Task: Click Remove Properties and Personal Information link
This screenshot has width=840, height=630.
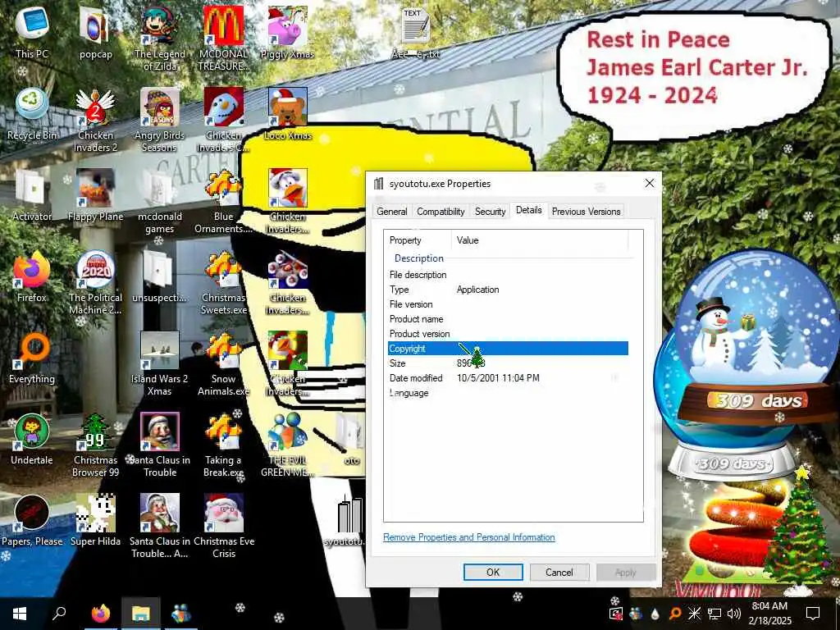Action: point(468,537)
